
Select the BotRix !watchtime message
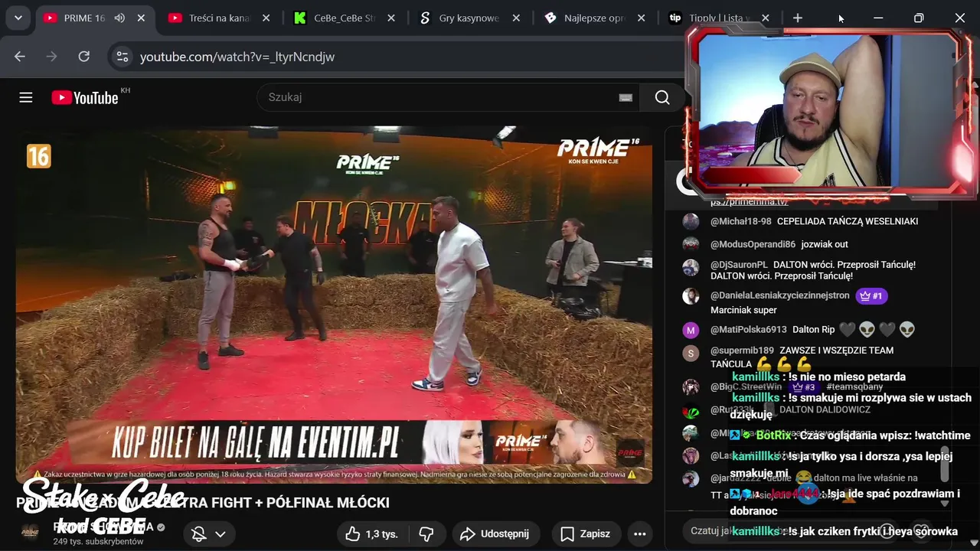click(850, 435)
